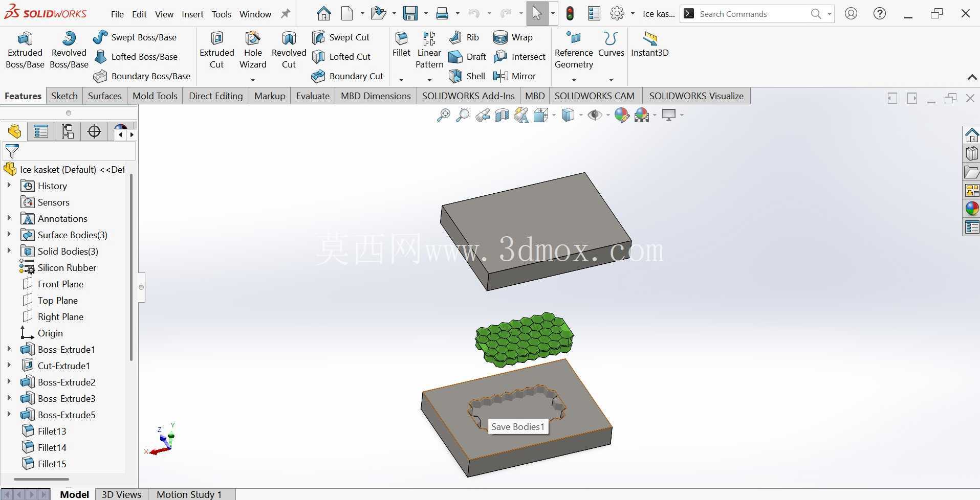Expand Solid Bodies(3) node
This screenshot has height=500, width=980.
pyautogui.click(x=9, y=251)
